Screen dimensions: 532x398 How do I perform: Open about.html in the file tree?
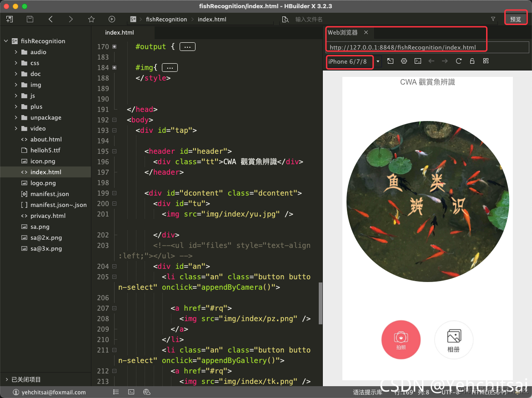click(x=46, y=140)
